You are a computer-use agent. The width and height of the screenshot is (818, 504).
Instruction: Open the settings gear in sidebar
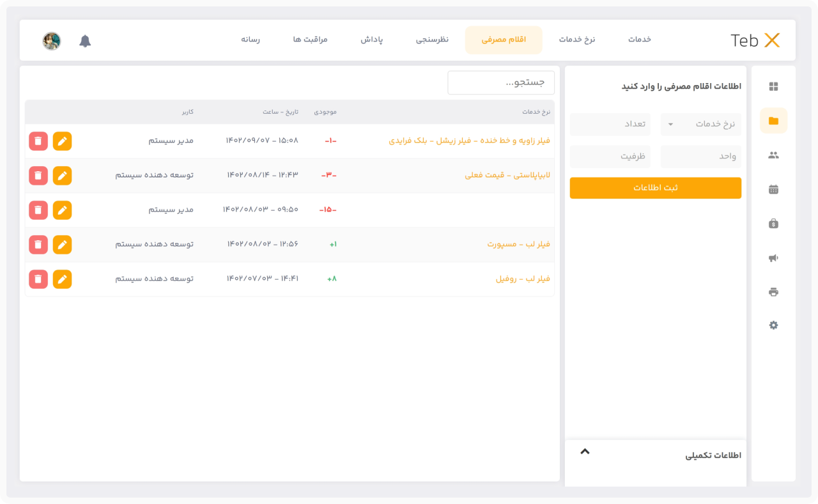[x=773, y=325]
